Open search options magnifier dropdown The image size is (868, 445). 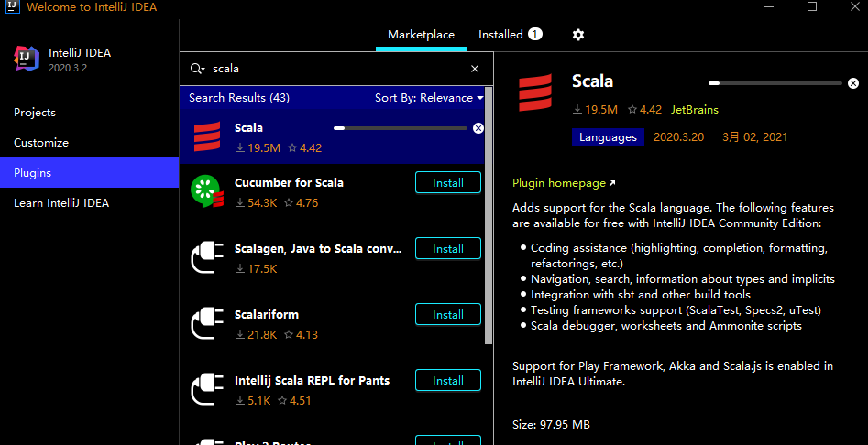click(198, 69)
